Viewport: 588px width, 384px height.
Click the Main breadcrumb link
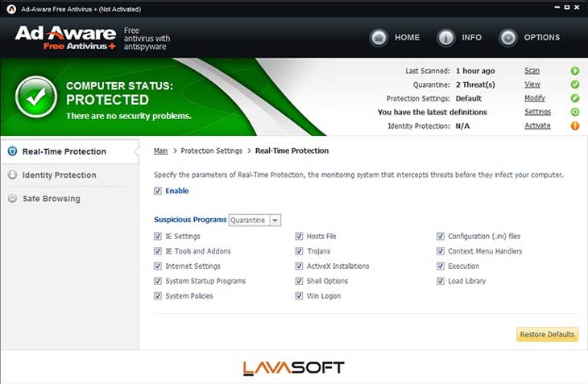coord(160,151)
